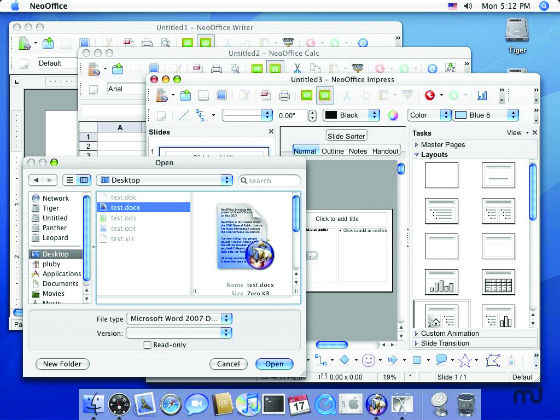
Task: Open the line color Black dropdown
Action: coord(351,115)
